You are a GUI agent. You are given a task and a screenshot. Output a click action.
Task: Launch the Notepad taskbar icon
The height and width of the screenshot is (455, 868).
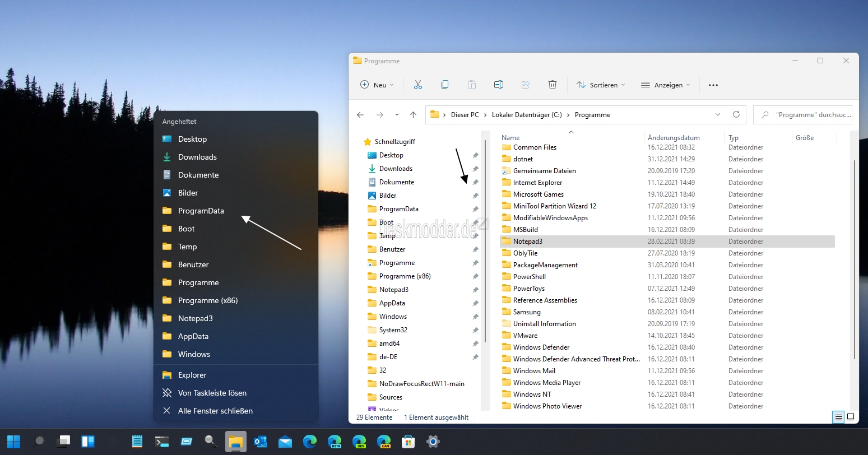(137, 442)
